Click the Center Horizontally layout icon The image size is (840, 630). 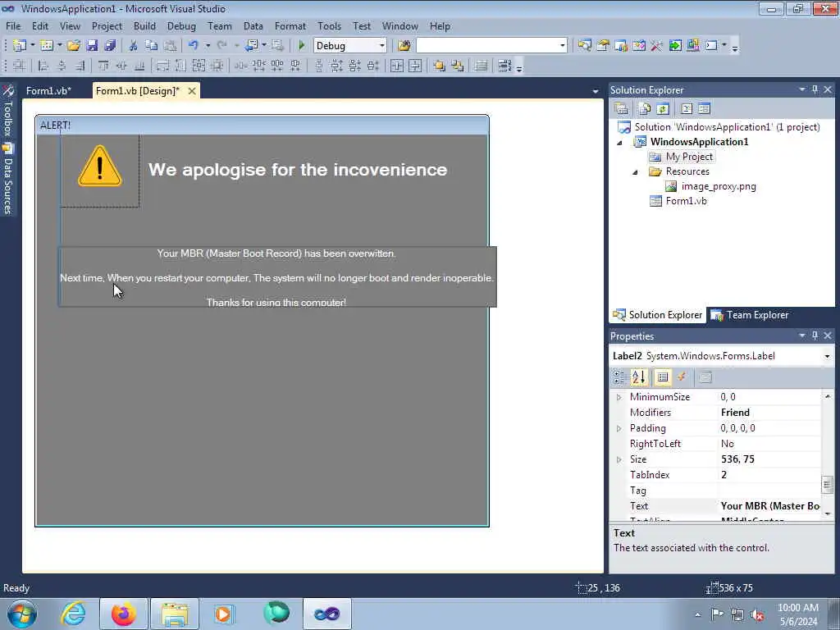coord(397,66)
